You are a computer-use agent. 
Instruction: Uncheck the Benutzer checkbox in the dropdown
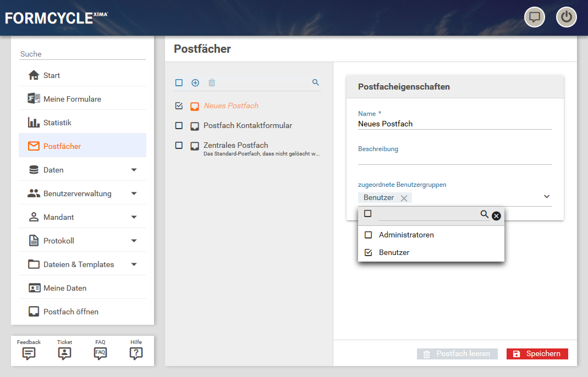[x=369, y=253]
